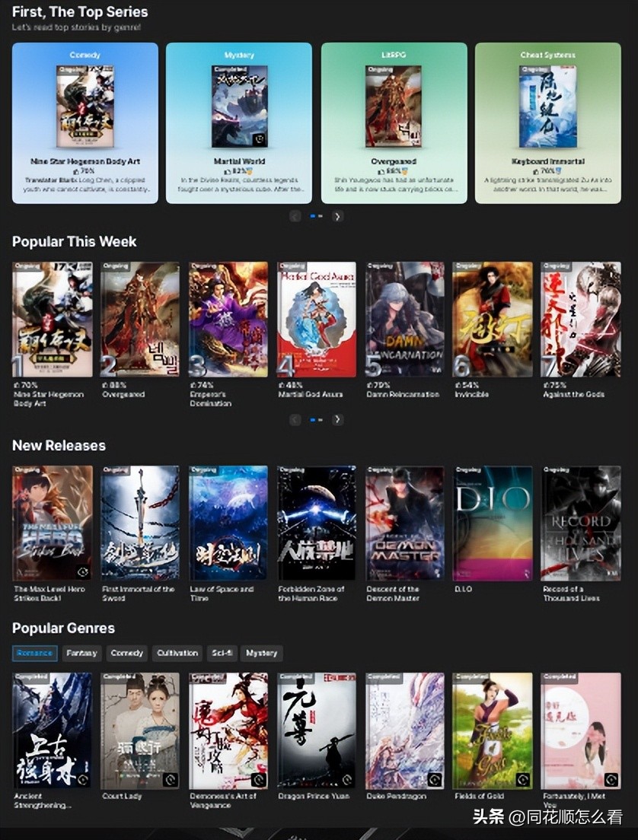Image resolution: width=638 pixels, height=840 pixels.
Task: Click badge icon on Demoness's Art of Vengeance cover
Action: (x=258, y=779)
